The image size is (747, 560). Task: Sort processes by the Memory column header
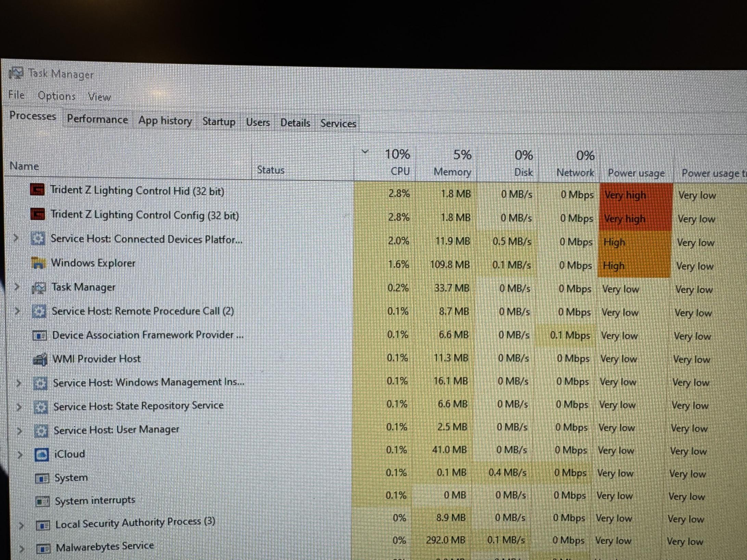(x=452, y=172)
